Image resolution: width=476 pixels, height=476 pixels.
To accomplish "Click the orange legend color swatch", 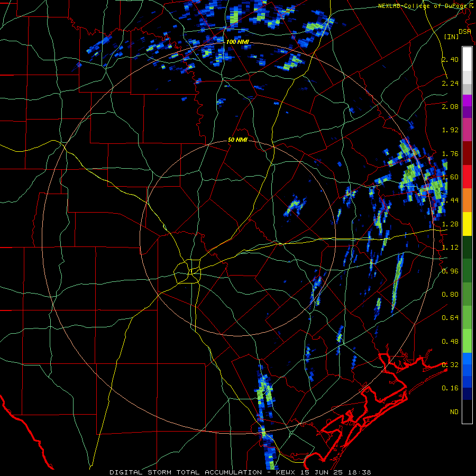I will pos(467,200).
